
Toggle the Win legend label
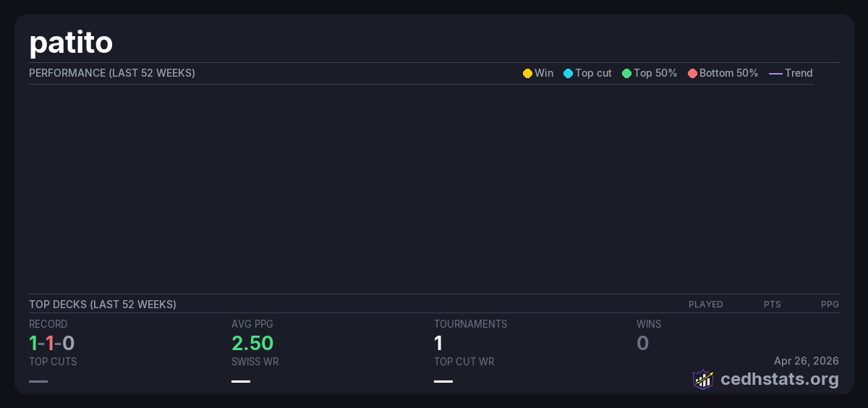click(x=543, y=73)
